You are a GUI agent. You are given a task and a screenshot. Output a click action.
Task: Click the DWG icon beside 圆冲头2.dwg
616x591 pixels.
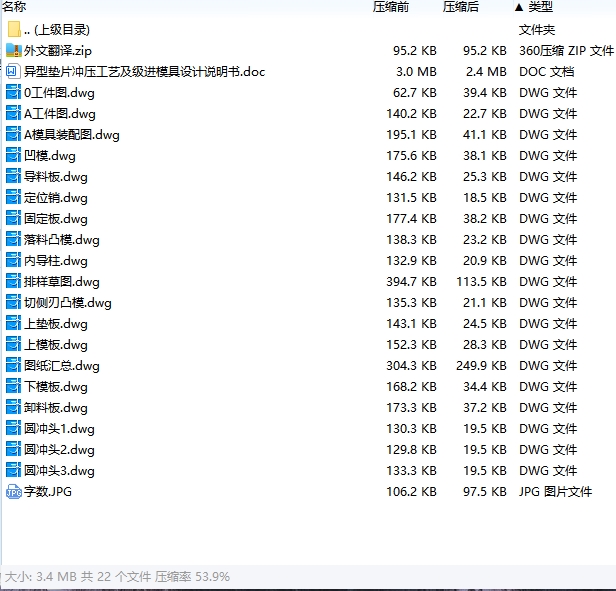click(13, 450)
